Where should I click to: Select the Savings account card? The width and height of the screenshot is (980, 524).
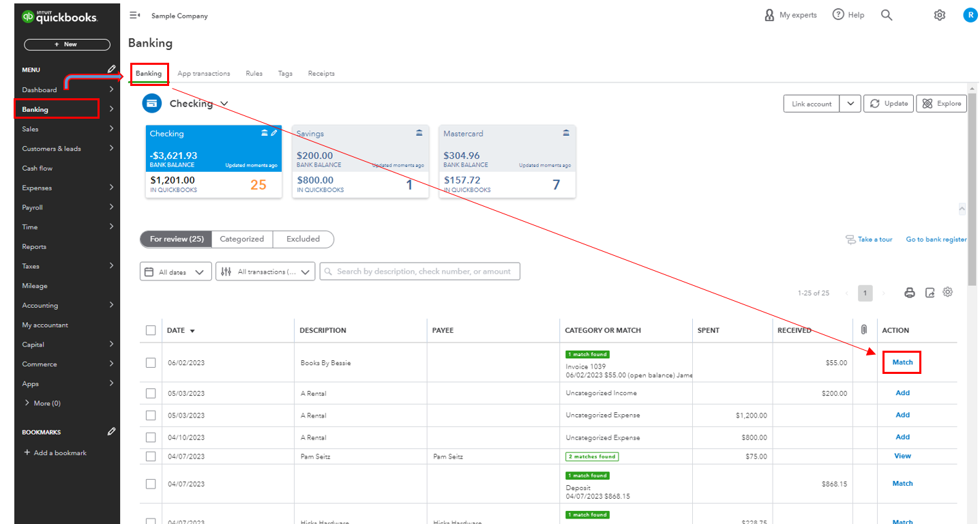(361, 162)
